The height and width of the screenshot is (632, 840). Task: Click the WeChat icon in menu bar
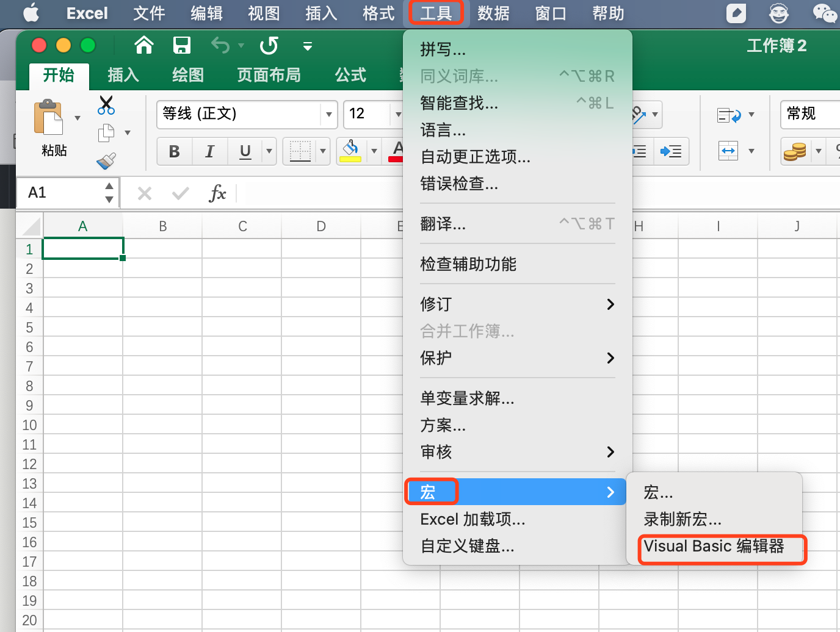pyautogui.click(x=824, y=13)
